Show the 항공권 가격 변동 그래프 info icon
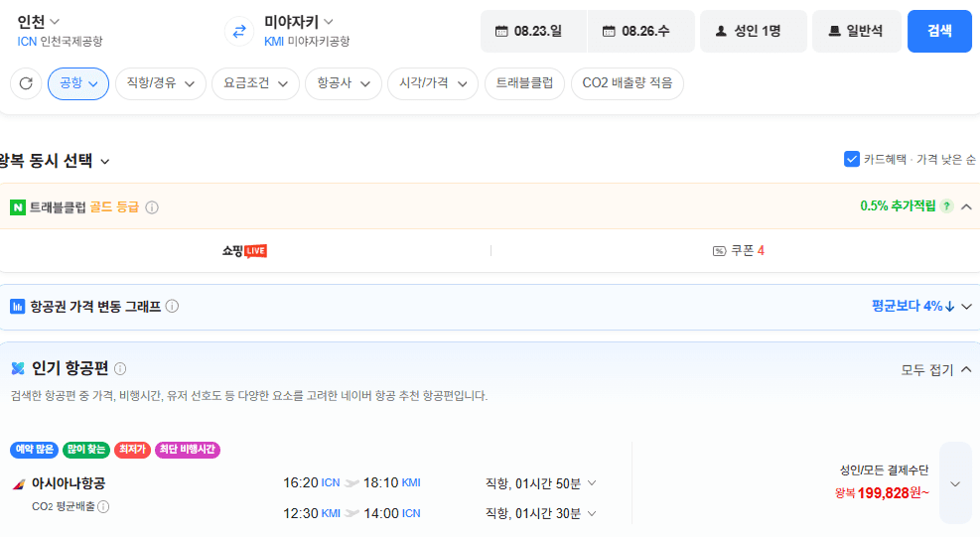The height and width of the screenshot is (537, 980). (x=172, y=307)
